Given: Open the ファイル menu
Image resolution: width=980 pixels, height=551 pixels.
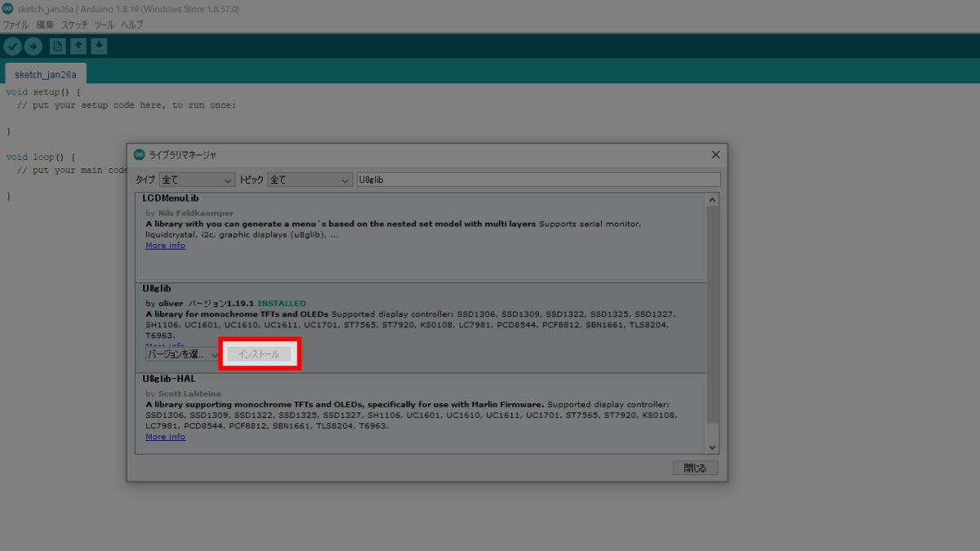Looking at the screenshot, I should [x=16, y=24].
